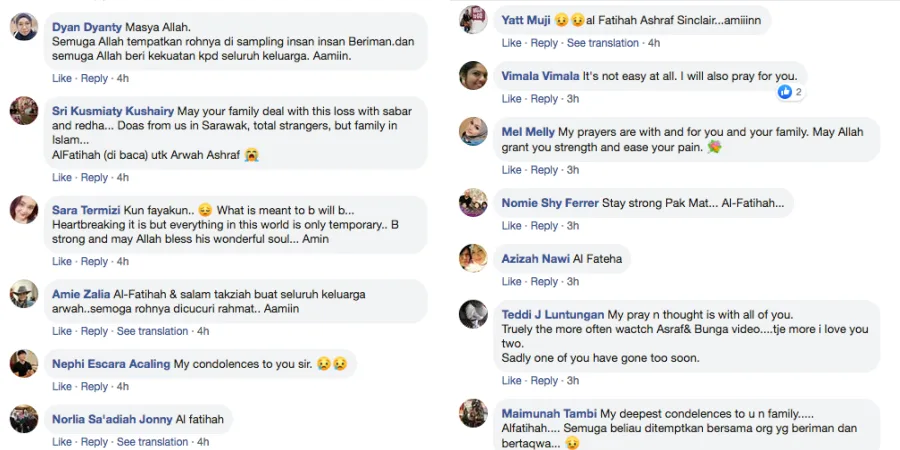See translation of Yatt Muji's comment
Viewport: 900px width, 450px height.
[603, 43]
